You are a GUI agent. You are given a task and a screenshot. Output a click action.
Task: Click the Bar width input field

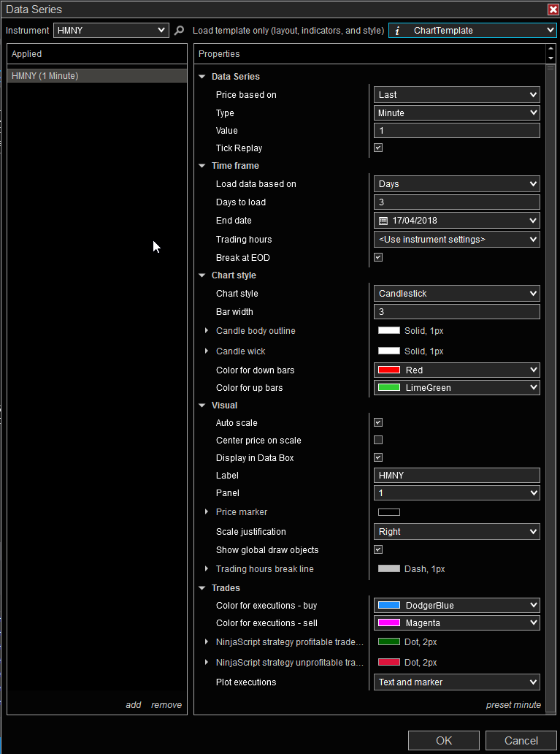click(x=456, y=311)
